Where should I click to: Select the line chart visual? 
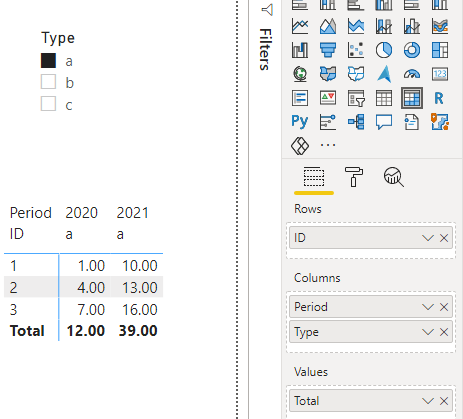(300, 26)
